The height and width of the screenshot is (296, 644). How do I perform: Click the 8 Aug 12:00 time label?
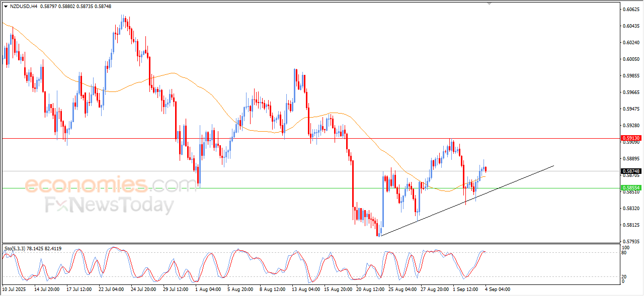coord(272,289)
